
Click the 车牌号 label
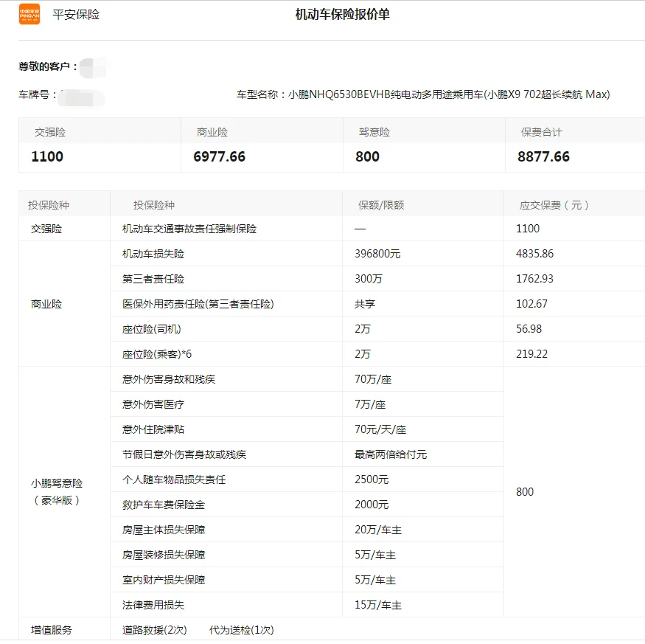[37, 94]
